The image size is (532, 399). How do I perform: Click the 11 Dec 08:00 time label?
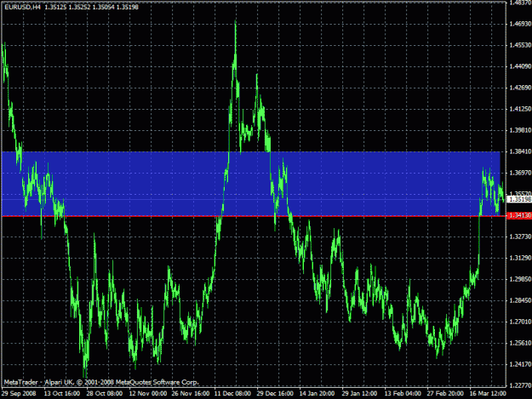[232, 394]
